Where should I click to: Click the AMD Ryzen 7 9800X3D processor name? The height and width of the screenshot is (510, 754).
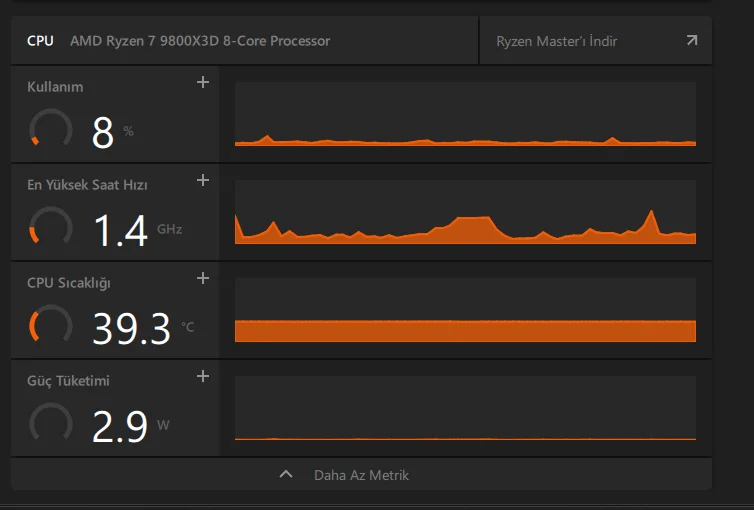click(x=200, y=41)
